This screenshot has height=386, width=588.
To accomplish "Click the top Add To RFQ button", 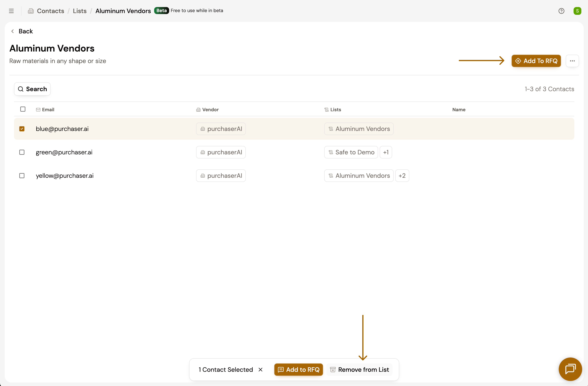I will tap(536, 61).
